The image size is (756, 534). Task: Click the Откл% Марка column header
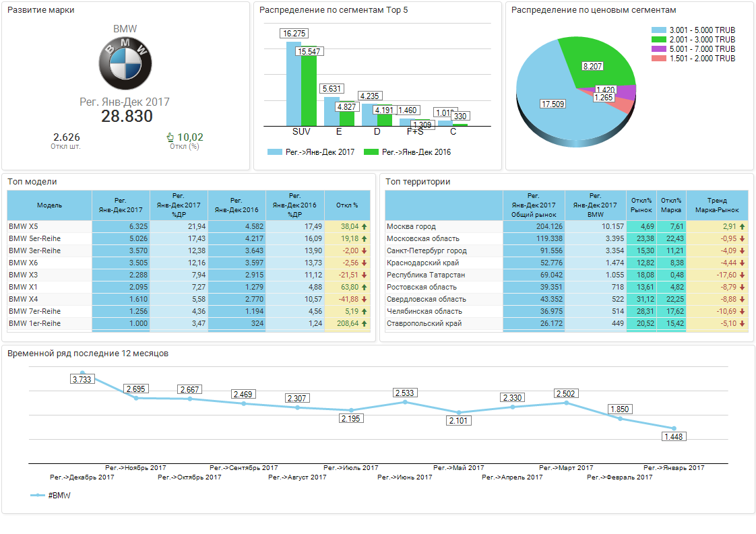click(671, 205)
